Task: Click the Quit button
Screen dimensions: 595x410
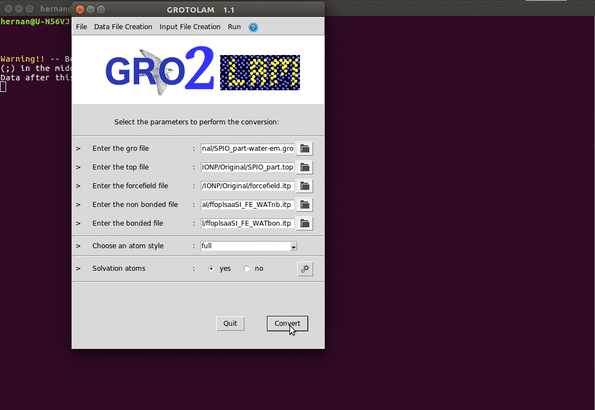Action: click(x=230, y=323)
